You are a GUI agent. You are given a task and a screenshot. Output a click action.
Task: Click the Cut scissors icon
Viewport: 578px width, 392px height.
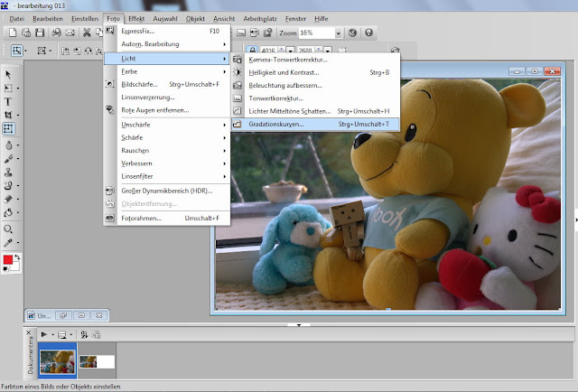coord(87,33)
